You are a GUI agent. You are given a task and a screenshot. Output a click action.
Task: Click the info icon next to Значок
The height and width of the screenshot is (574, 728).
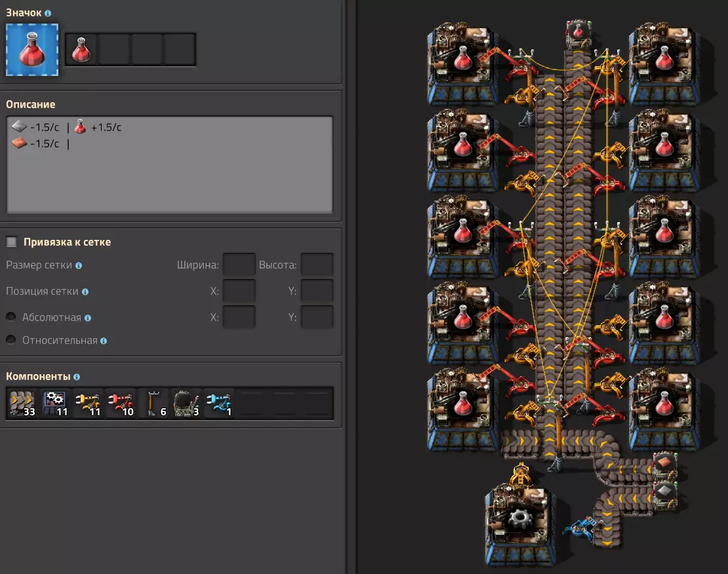pos(48,14)
